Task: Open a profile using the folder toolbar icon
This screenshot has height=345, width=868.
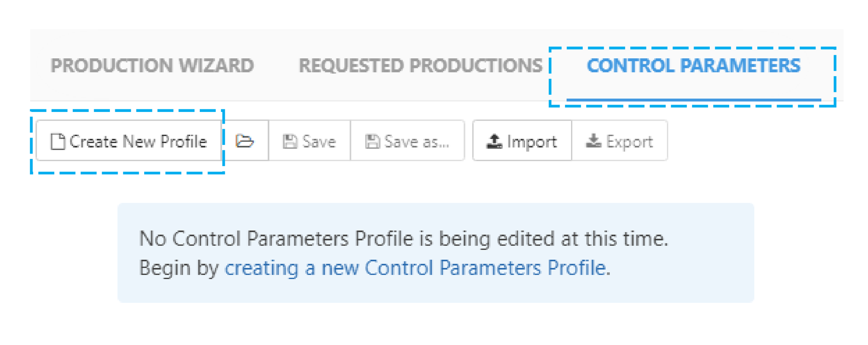Action: (x=244, y=141)
